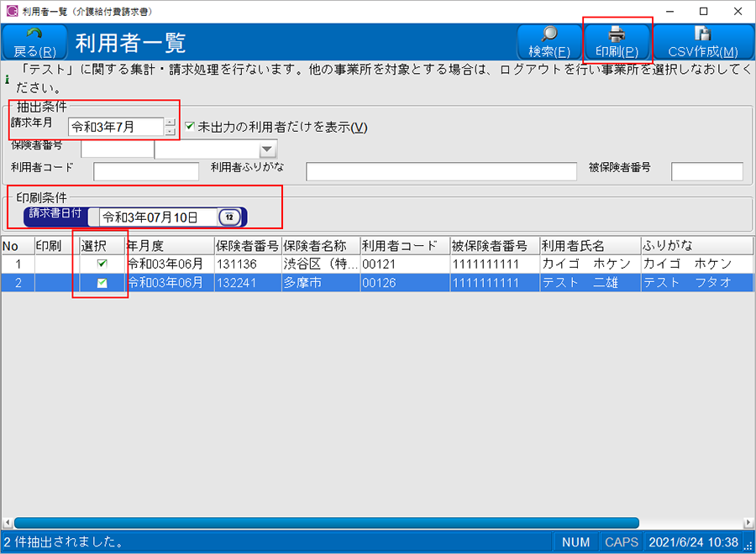756x554 pixels.
Task: Click the 利用者コード input field
Action: pos(146,172)
